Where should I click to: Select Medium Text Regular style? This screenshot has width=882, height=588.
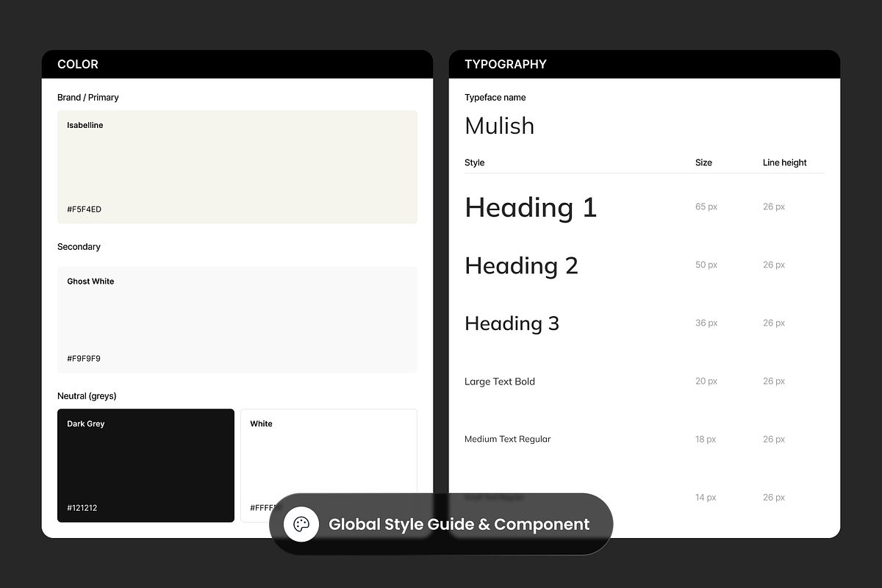pos(507,439)
